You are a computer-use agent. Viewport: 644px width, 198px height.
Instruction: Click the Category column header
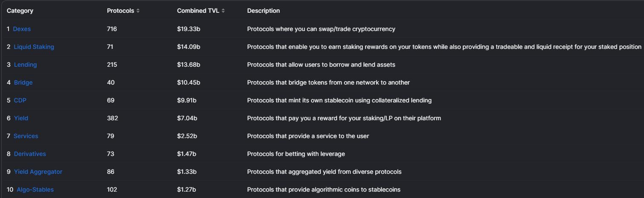click(20, 11)
